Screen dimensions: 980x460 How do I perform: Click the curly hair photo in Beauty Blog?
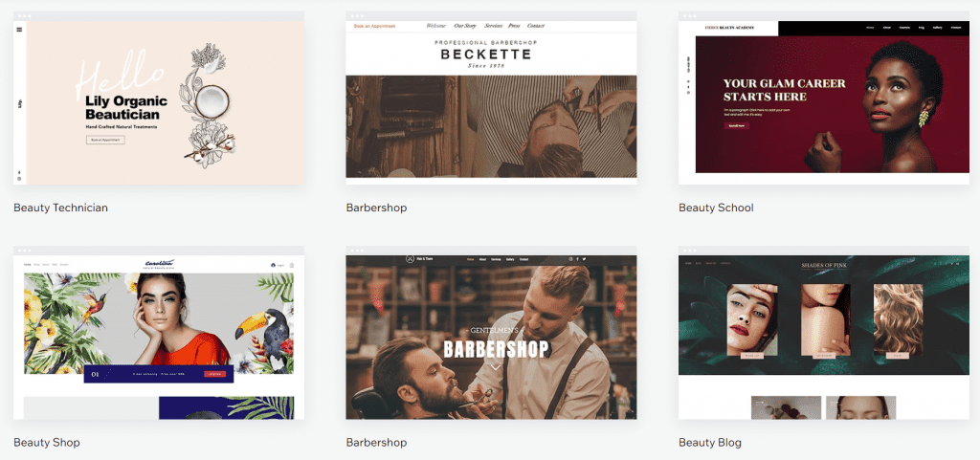(898, 319)
